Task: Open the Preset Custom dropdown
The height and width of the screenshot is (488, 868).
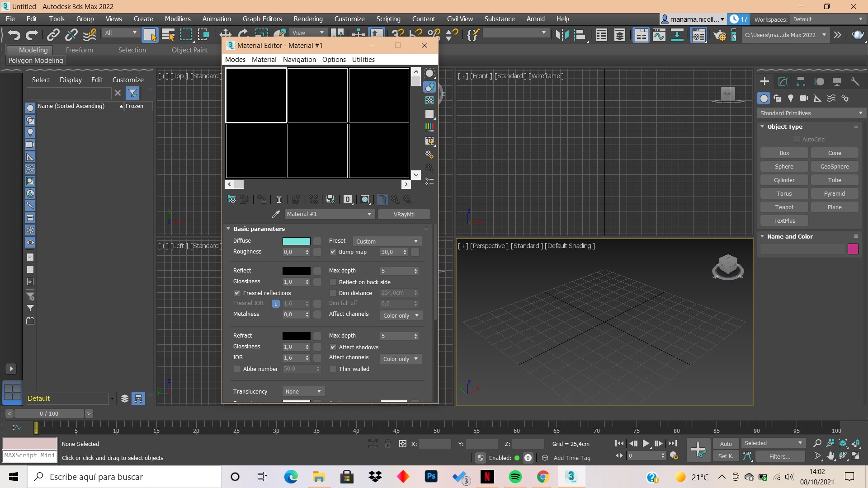Action: tap(387, 241)
